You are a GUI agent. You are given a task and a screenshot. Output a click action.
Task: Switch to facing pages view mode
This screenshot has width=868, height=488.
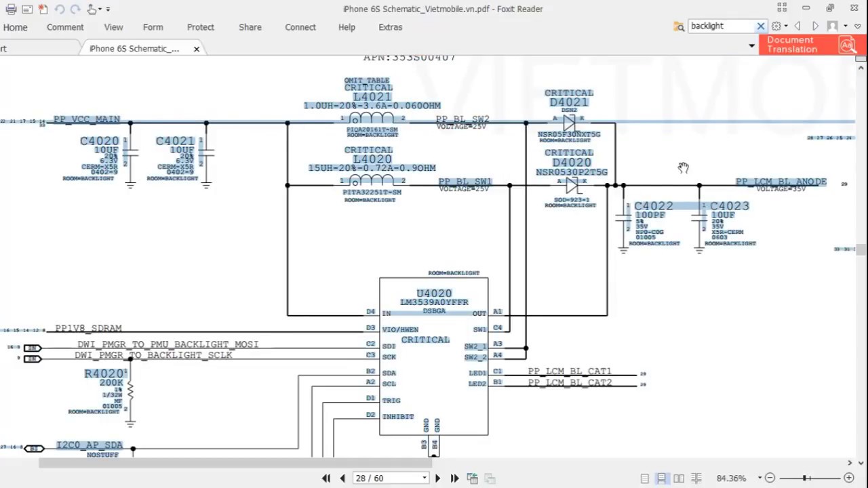coord(679,479)
